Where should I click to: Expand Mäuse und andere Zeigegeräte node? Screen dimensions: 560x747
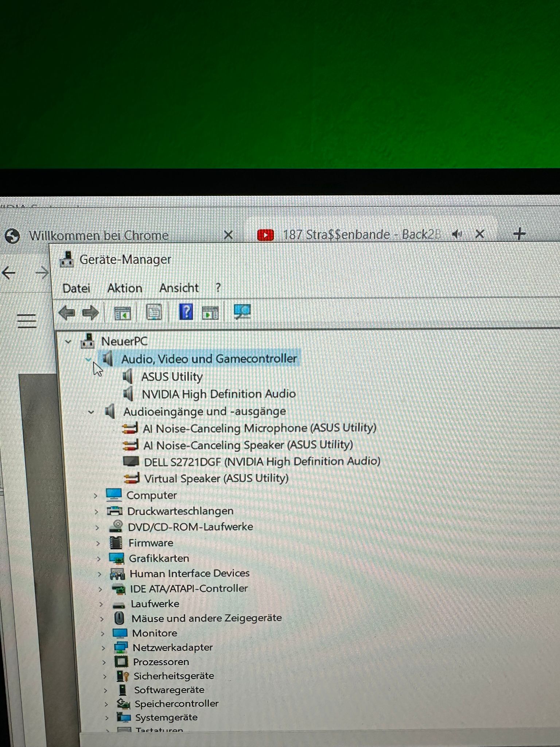point(102,619)
